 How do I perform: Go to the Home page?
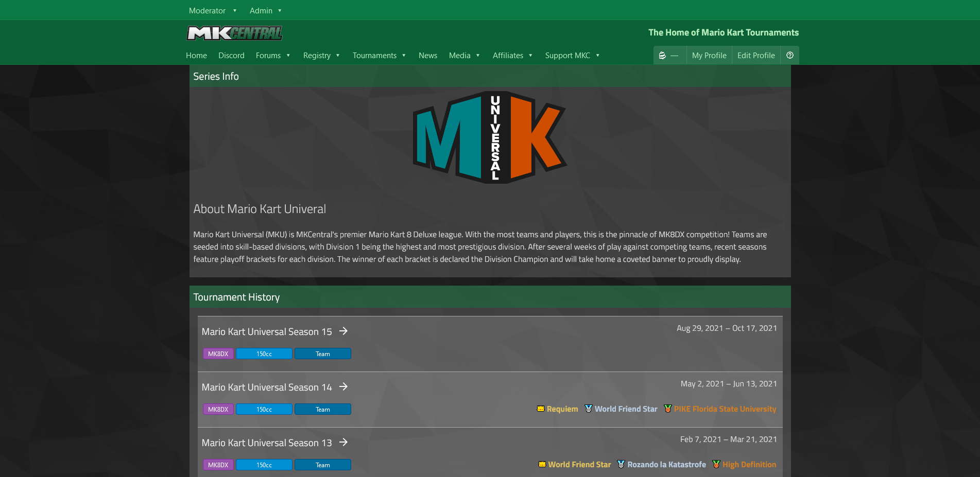point(196,56)
